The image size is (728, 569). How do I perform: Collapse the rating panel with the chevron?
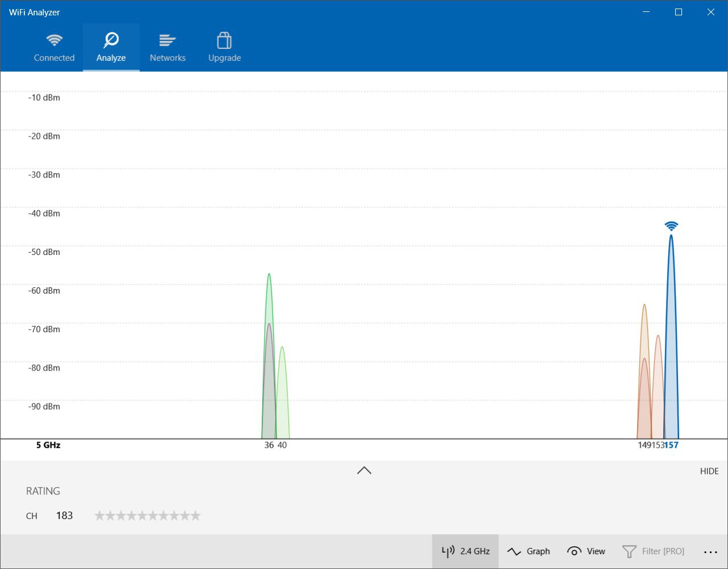coord(364,471)
